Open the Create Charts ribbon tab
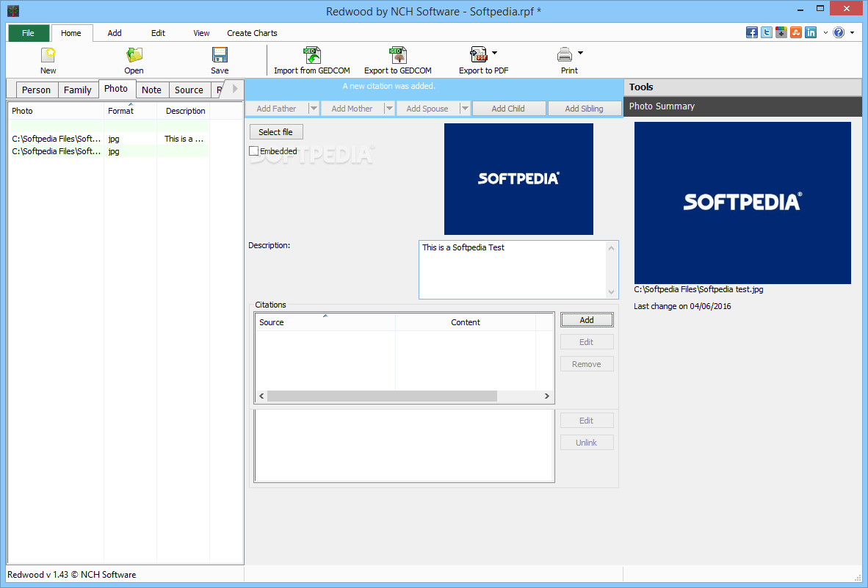The image size is (868, 588). (252, 33)
